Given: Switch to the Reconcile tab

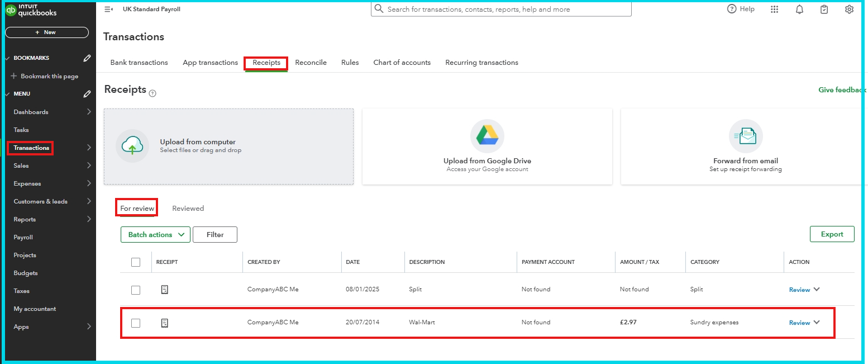Looking at the screenshot, I should (311, 63).
